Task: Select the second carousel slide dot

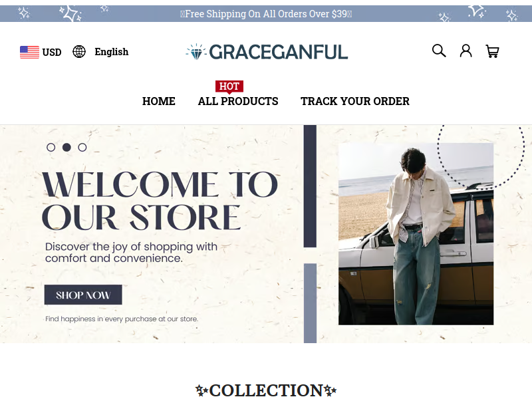Action: (x=66, y=147)
